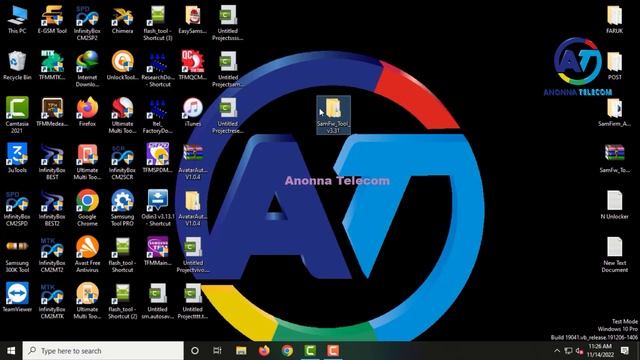
Task: Open the taskbar clock and date
Action: point(600,351)
